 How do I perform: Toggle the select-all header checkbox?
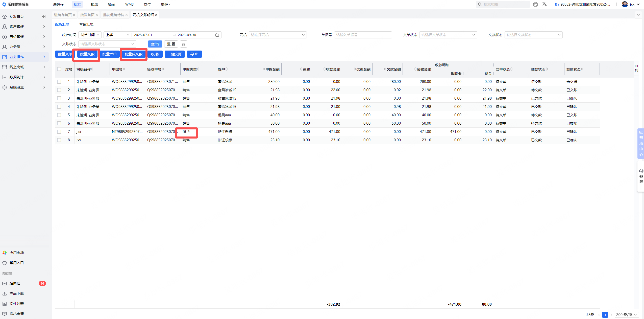59,69
